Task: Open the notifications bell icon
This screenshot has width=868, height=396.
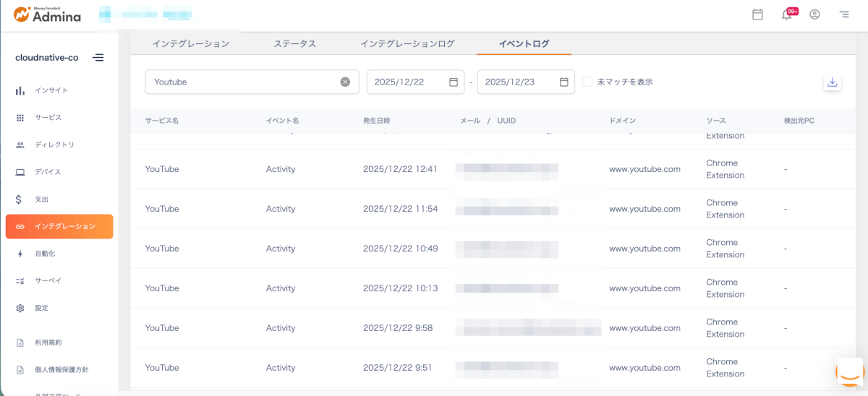Action: click(787, 14)
